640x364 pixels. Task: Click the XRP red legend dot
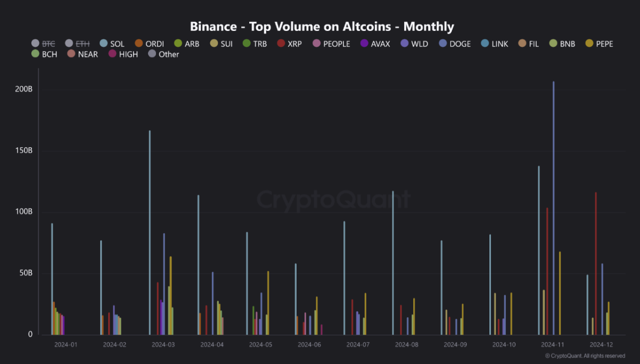point(281,44)
